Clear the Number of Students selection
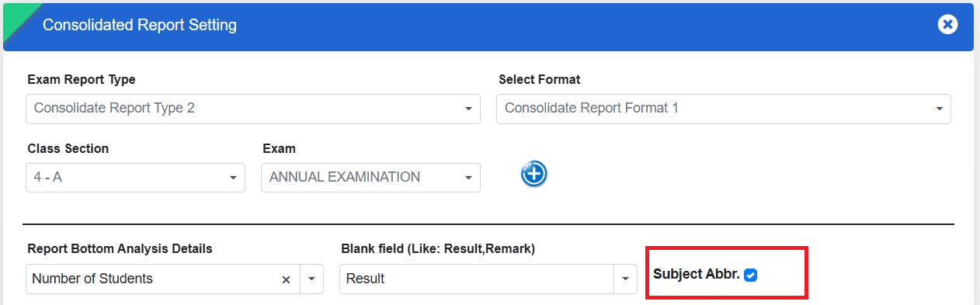Screen dimensions: 980x305 (x=286, y=279)
